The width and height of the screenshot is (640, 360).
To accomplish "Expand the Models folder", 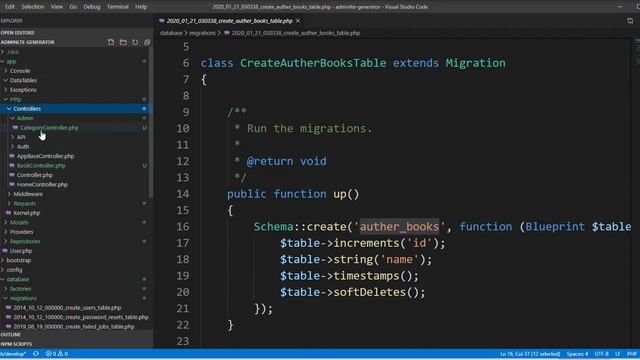I will tap(6, 222).
